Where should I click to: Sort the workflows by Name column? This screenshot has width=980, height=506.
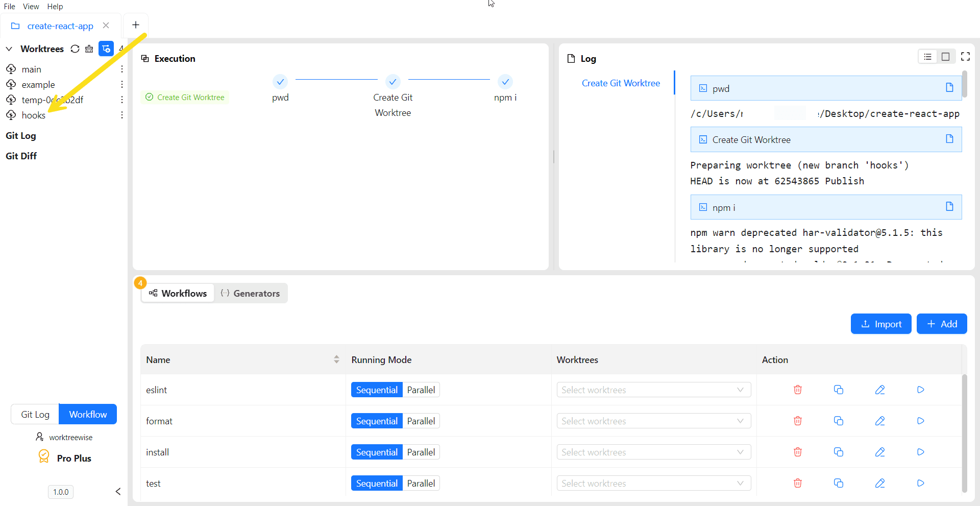tap(336, 359)
